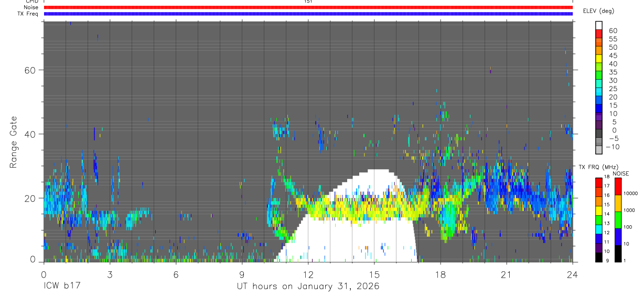The width and height of the screenshot is (644, 297).
Task: Click the 100 label on NOISE scale
Action: pyautogui.click(x=629, y=227)
